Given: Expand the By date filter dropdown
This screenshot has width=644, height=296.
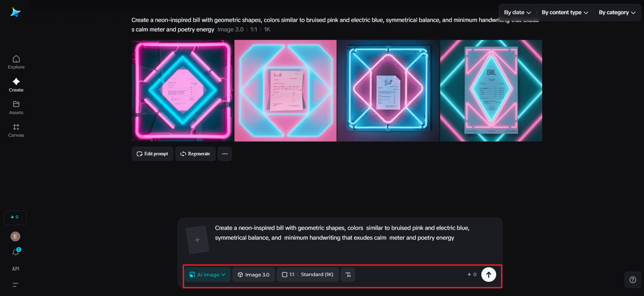Looking at the screenshot, I should coord(518,13).
